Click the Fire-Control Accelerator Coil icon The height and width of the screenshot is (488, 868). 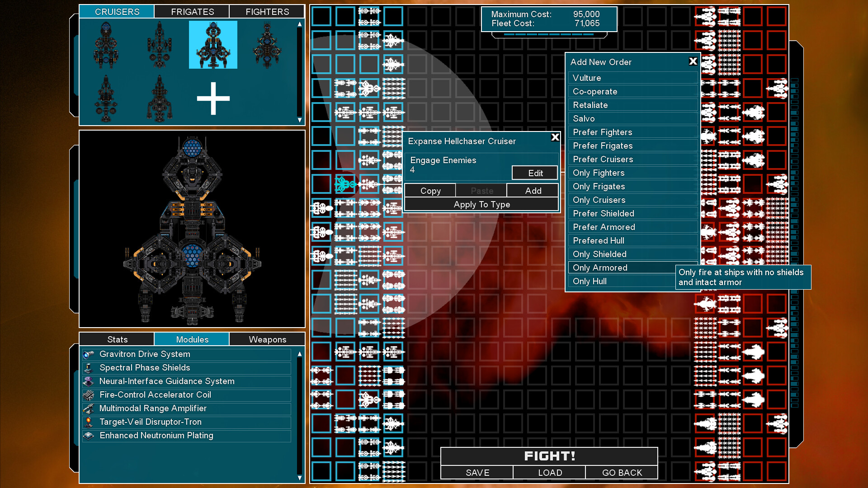click(89, 395)
